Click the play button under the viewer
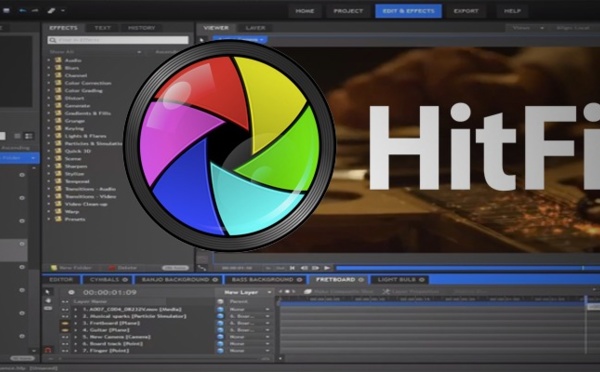 click(x=327, y=268)
